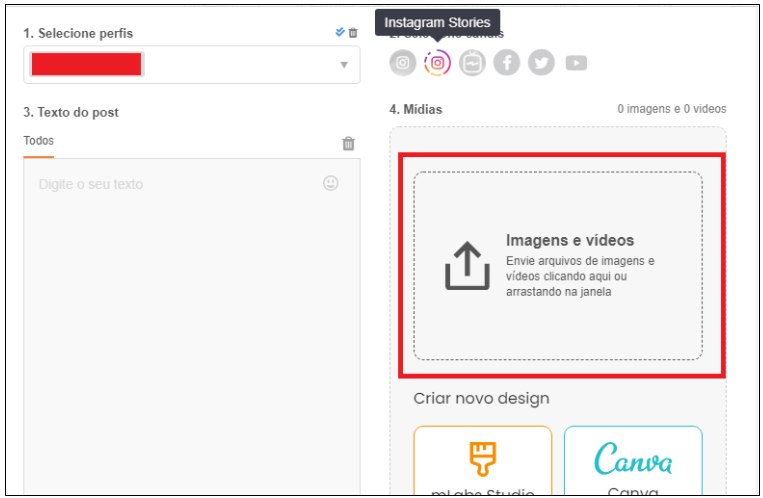Viewport: 763px width, 498px height.
Task: Select the IGTV channel icon
Action: click(472, 63)
